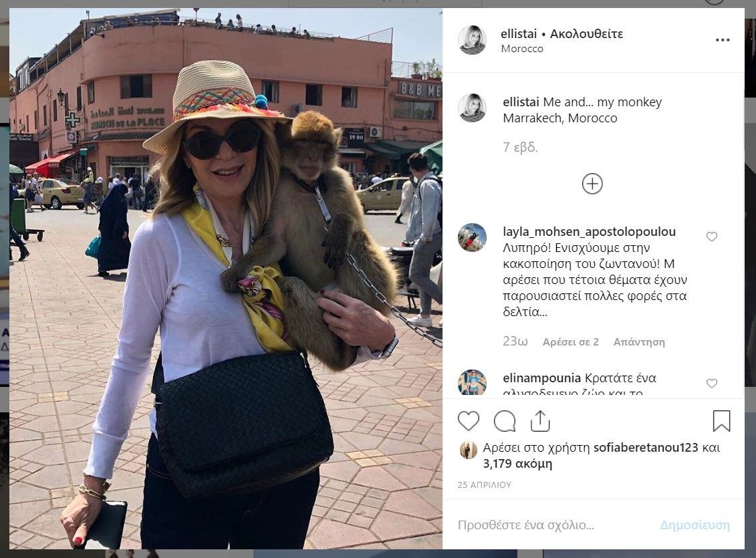This screenshot has height=558, width=756.
Task: Open ellistai username link in header
Action: pyautogui.click(x=519, y=33)
